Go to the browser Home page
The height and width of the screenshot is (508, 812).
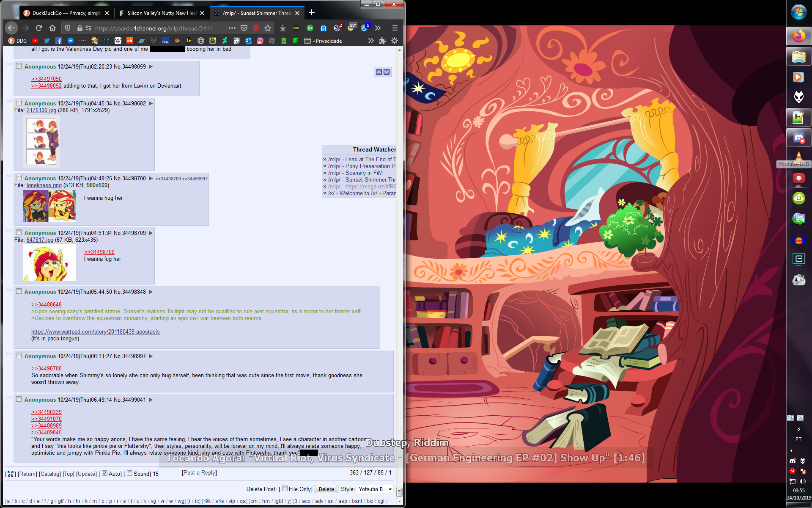pyautogui.click(x=52, y=28)
